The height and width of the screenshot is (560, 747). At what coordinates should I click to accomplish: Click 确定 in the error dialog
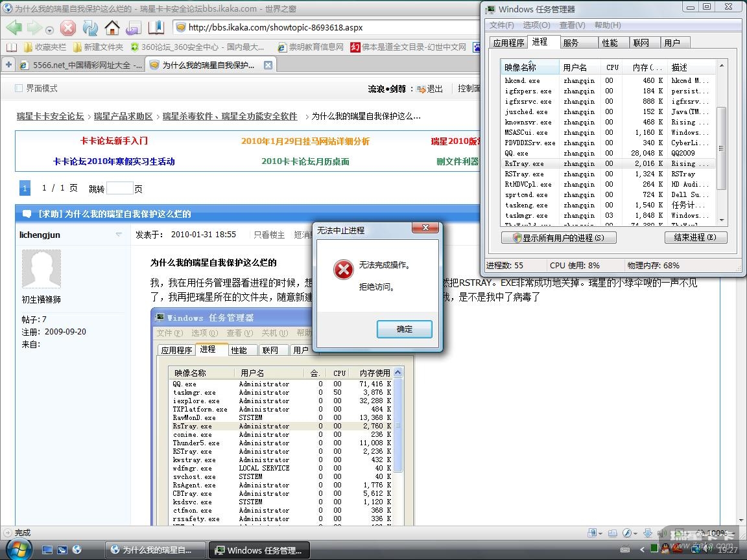405,329
